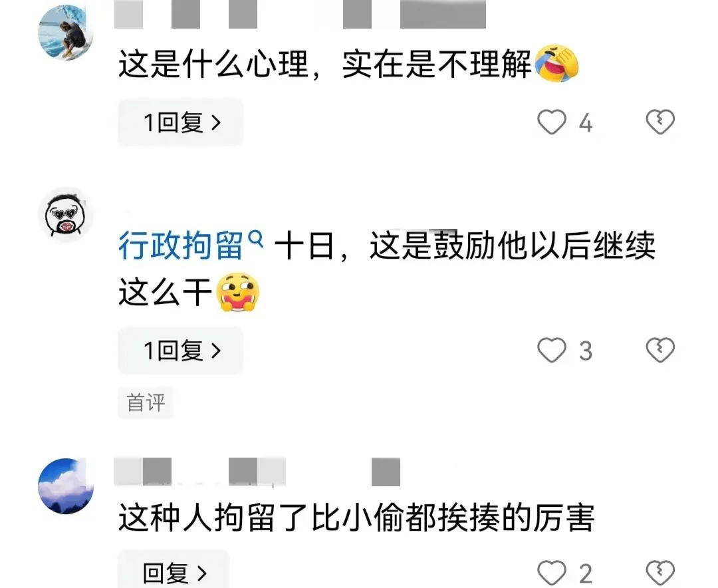Dislike the '这是什么心理' comment with broken heart
718x588 pixels.
(660, 122)
